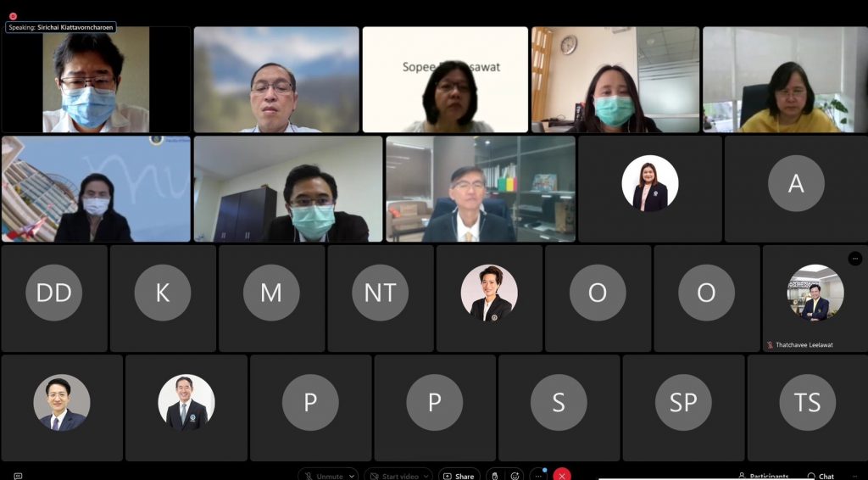The width and height of the screenshot is (868, 480).
Task: Open the ellipsis menu on Thatchavee Leelawat tile
Action: click(855, 259)
